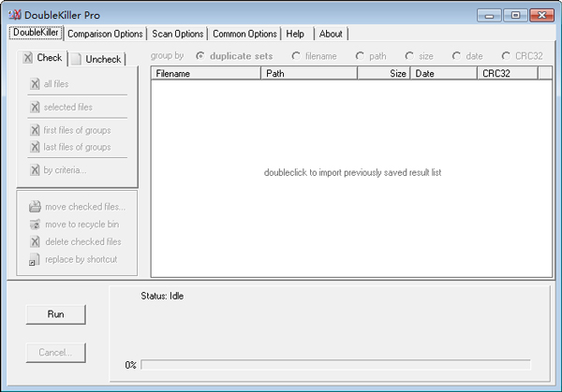Sort results by the Size column header
This screenshot has width=562, height=392.
pos(384,73)
